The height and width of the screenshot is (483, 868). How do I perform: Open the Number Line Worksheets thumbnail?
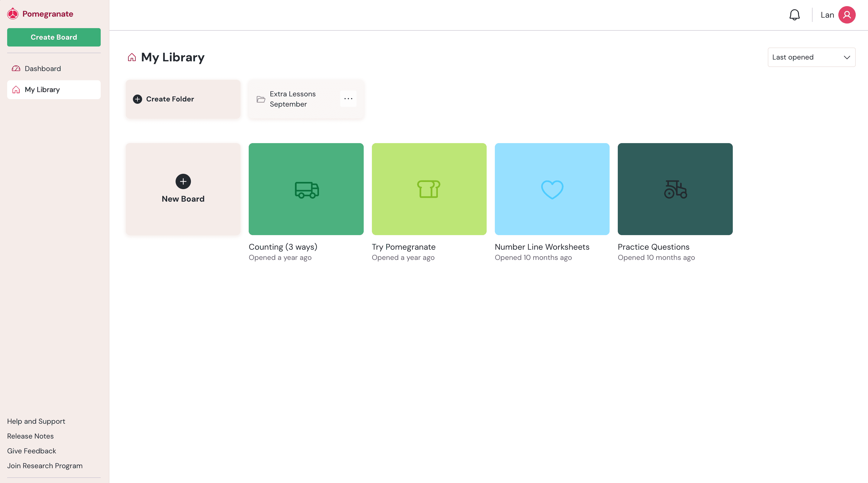pos(552,189)
